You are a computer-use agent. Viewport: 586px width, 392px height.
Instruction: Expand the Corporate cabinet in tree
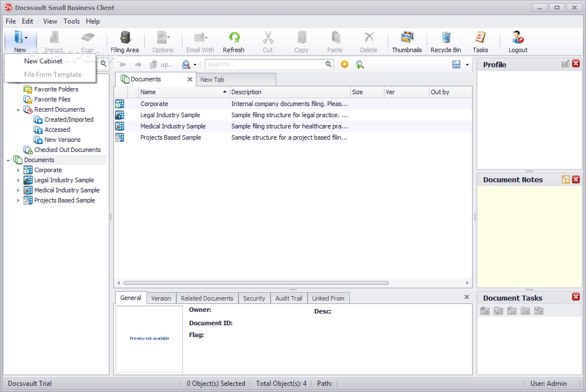pos(18,170)
